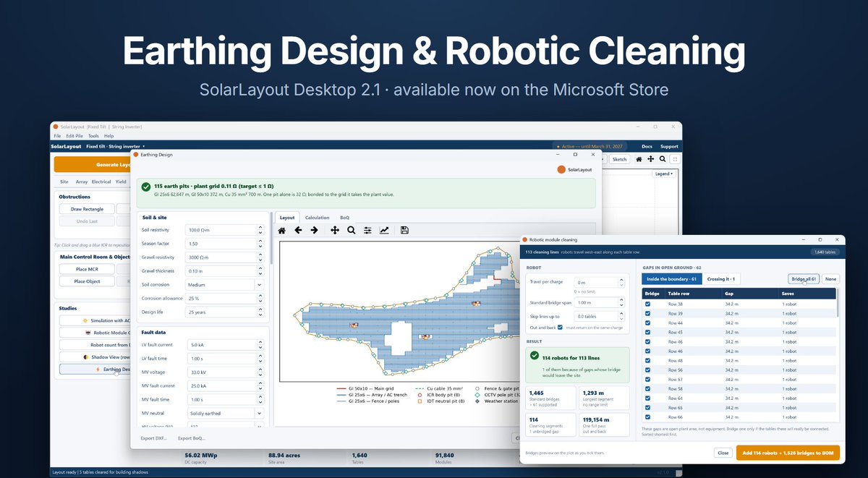Select the Inside the boundary - 61 tab
Image resolution: width=868 pixels, height=478 pixels.
[671, 278]
